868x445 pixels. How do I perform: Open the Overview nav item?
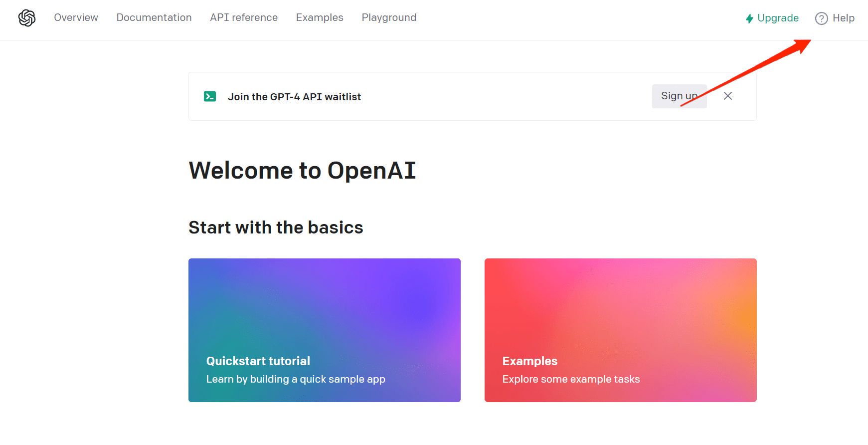[76, 17]
